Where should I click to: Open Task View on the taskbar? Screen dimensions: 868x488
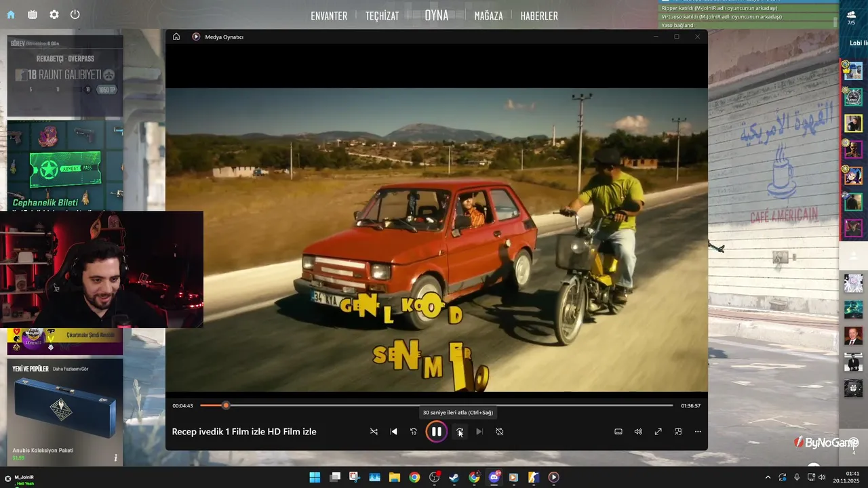[335, 477]
